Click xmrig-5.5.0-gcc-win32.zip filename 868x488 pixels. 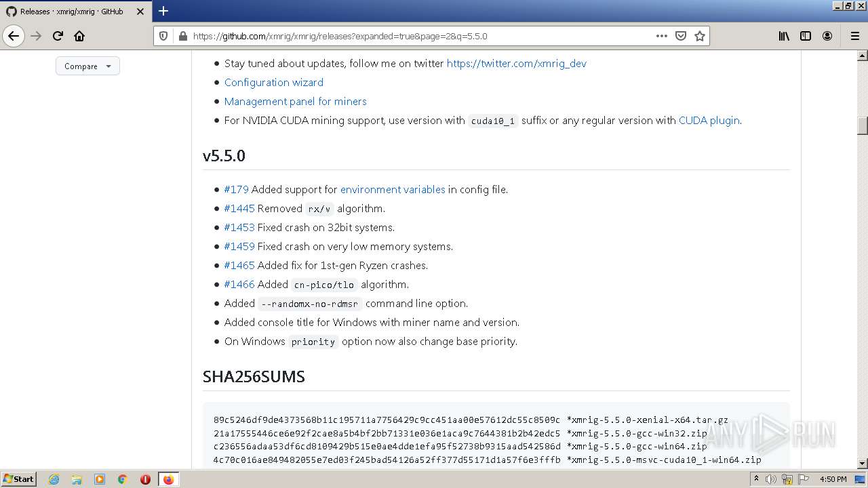point(639,433)
